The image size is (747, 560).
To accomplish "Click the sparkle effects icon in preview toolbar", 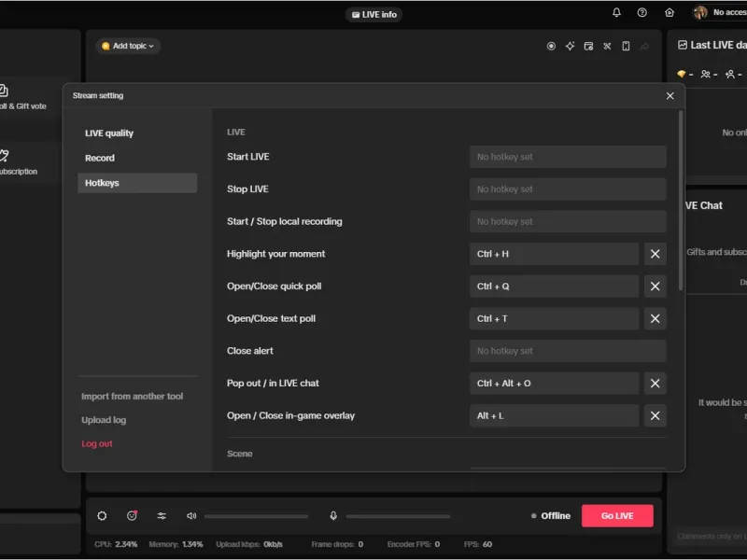I will click(570, 46).
